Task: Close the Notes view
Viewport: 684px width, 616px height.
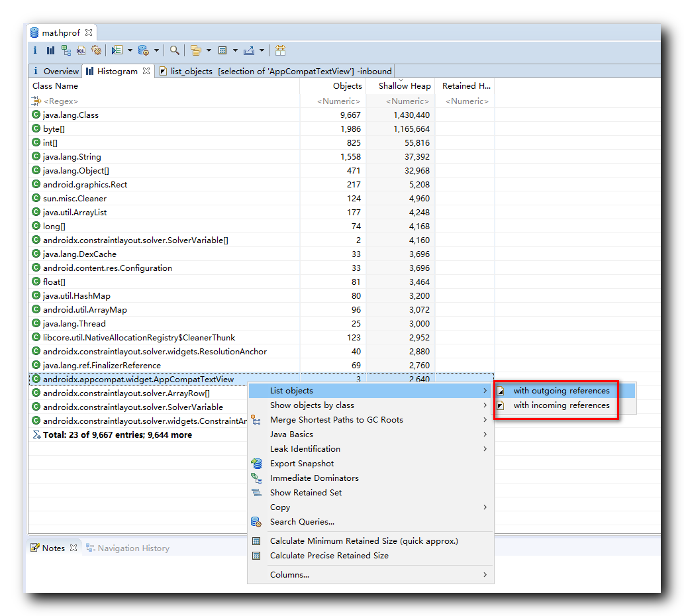Action: (73, 548)
